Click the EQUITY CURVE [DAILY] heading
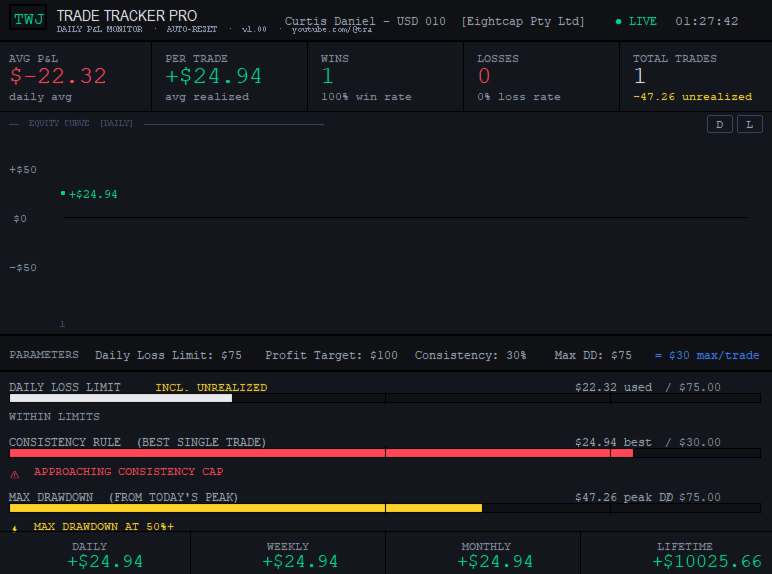The width and height of the screenshot is (772, 574). tap(81, 123)
